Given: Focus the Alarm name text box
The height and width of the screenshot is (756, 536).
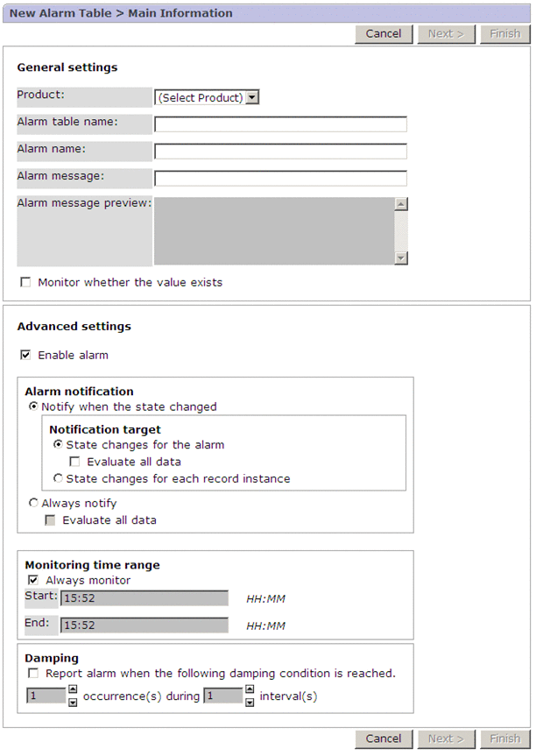Looking at the screenshot, I should point(280,151).
